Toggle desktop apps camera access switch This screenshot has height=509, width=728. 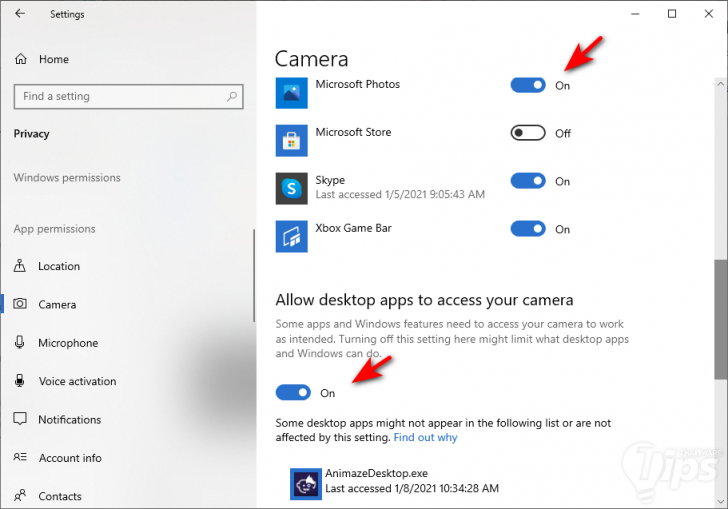click(x=293, y=392)
